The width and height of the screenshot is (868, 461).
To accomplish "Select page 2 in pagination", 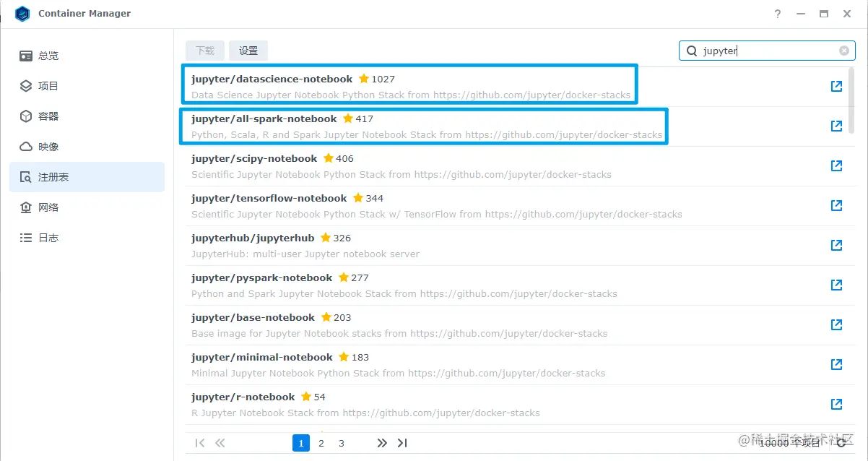I will click(321, 443).
